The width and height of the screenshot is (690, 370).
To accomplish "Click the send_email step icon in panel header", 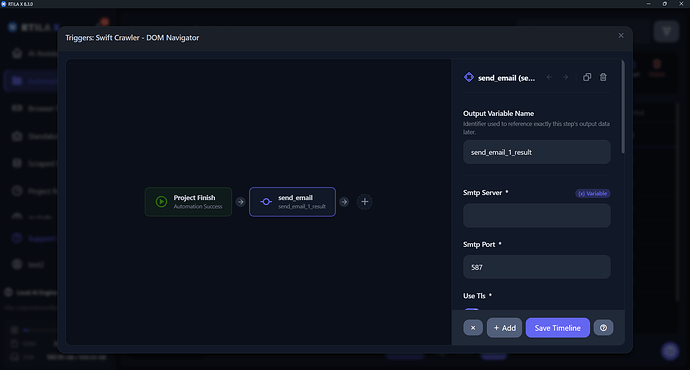I will pos(469,77).
